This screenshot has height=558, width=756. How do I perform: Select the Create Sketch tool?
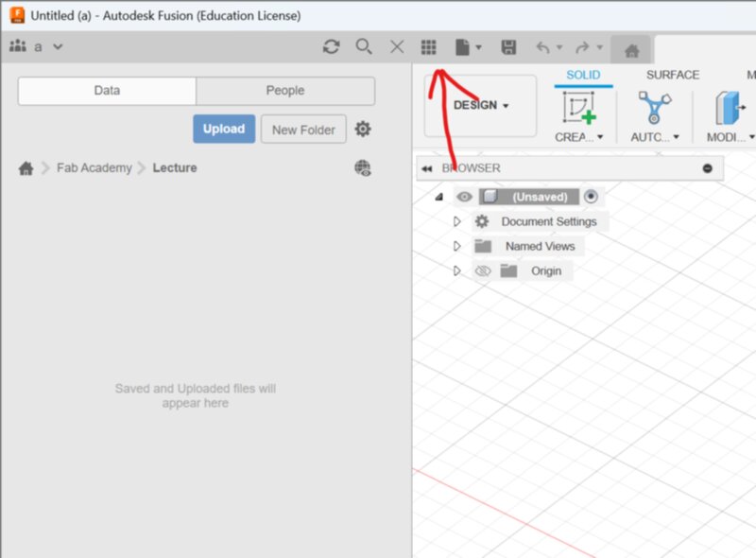pos(579,108)
